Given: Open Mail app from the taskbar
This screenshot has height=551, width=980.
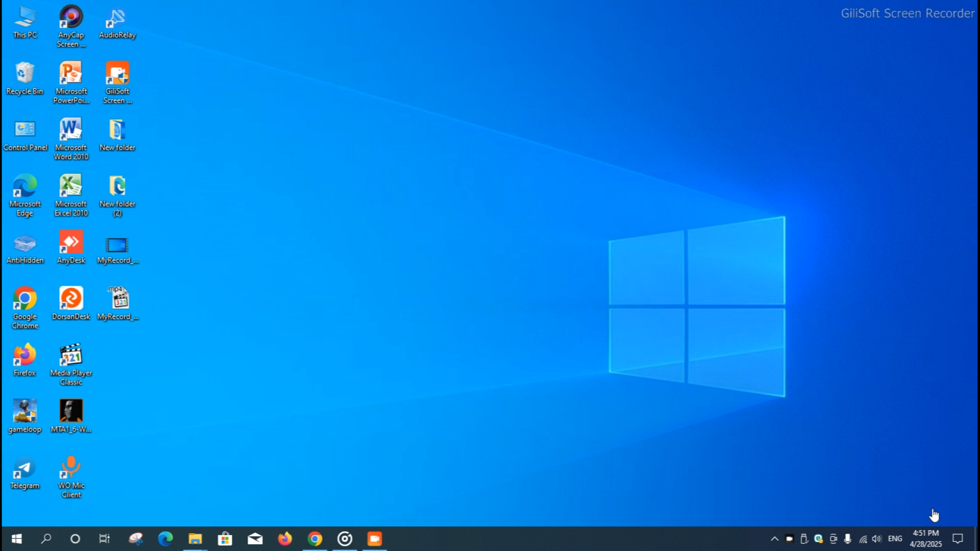Looking at the screenshot, I should point(255,539).
